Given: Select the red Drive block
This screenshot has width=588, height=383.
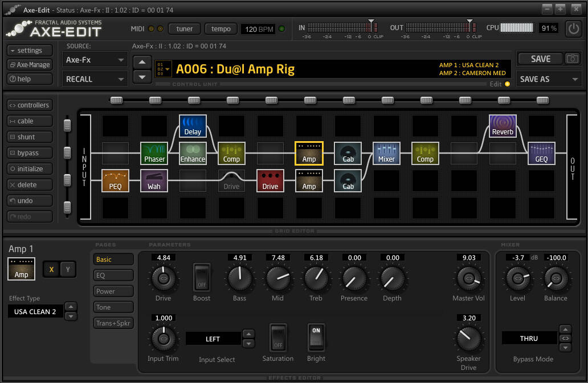Looking at the screenshot, I should (270, 180).
